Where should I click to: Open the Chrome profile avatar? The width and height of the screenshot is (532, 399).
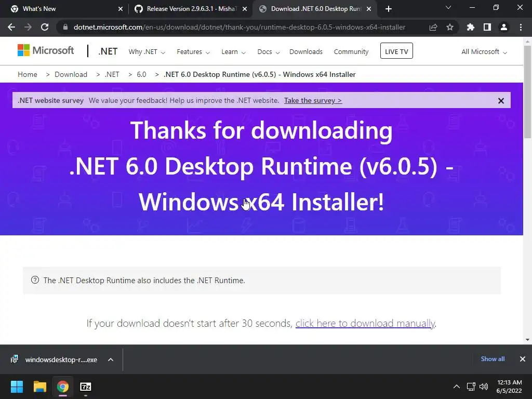pos(504,27)
